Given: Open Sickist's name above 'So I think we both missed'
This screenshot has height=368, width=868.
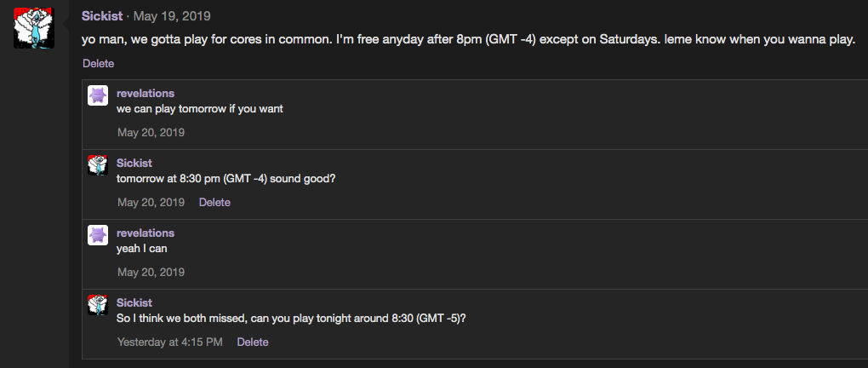Looking at the screenshot, I should 134,302.
